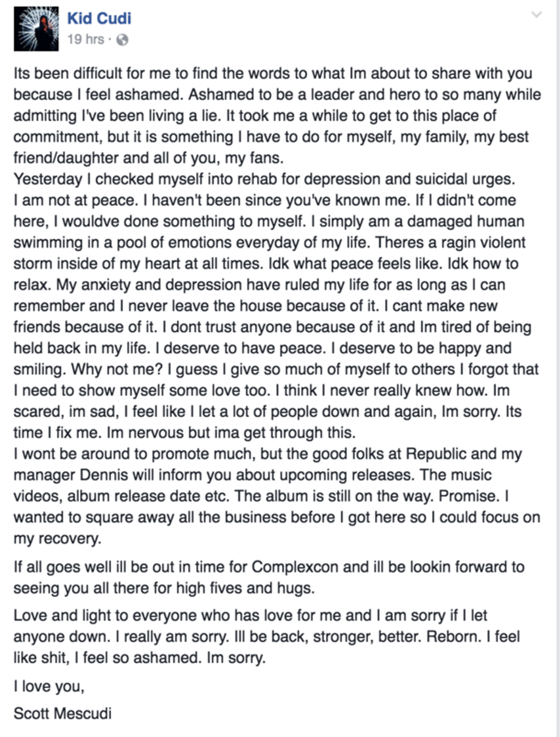Click the "I love you," closing line

pyautogui.click(x=49, y=686)
